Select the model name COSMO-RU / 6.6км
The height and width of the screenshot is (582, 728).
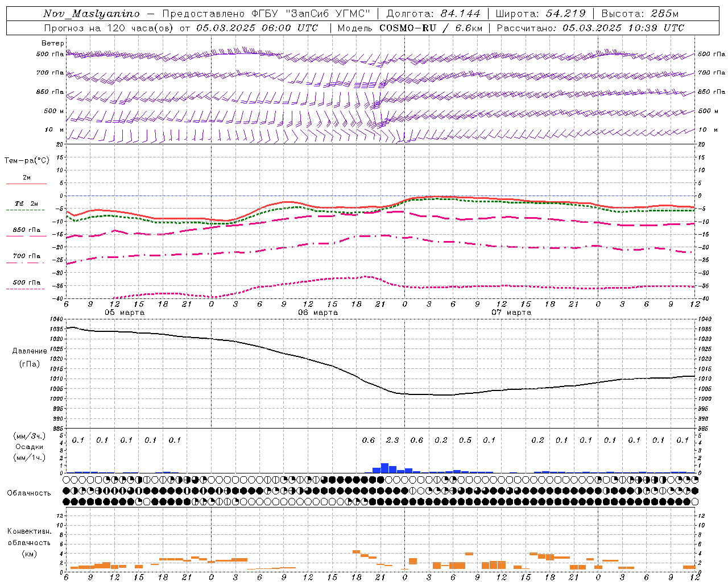(431, 28)
